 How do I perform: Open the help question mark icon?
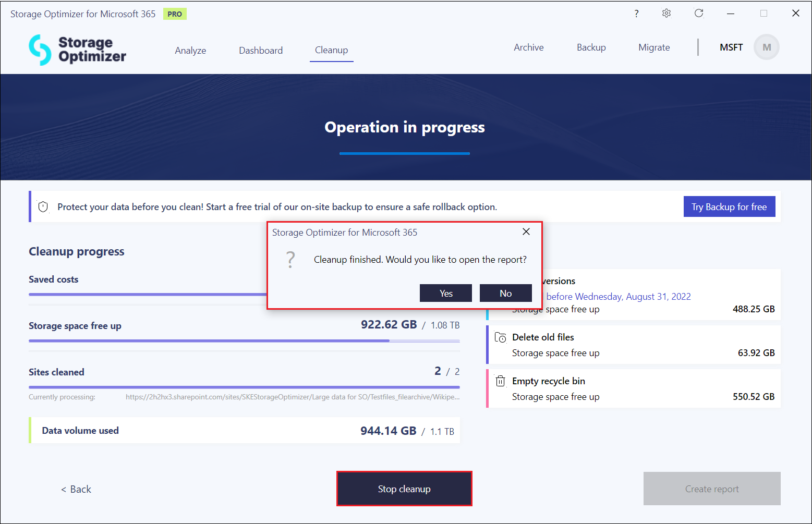click(636, 14)
